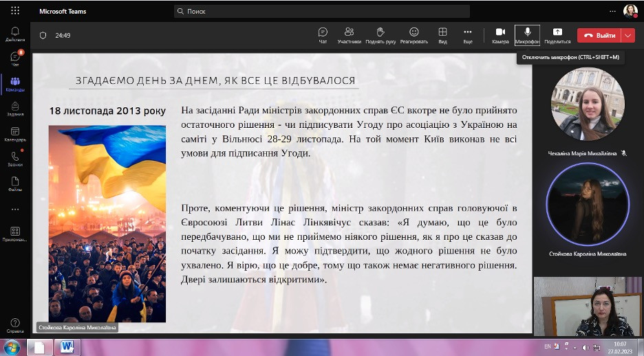Viewport: 644px width, 356px height.
Task: Click the meeting shield security icon
Action: [x=43, y=35]
